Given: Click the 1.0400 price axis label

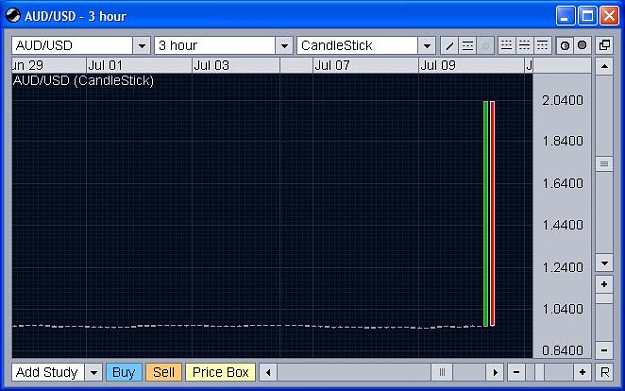Looking at the screenshot, I should coord(562,309).
